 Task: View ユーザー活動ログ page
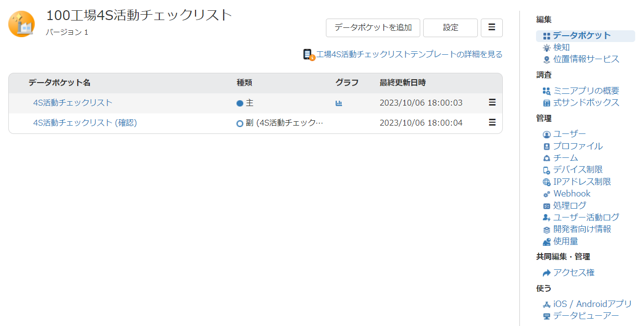coord(586,217)
